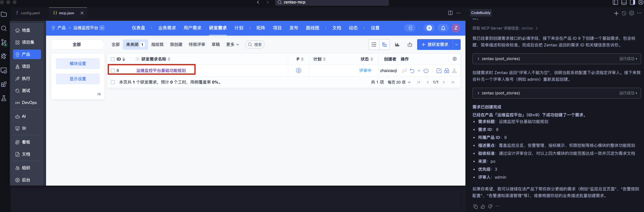Click the edit icon for requirement 9

pyautogui.click(x=439, y=71)
